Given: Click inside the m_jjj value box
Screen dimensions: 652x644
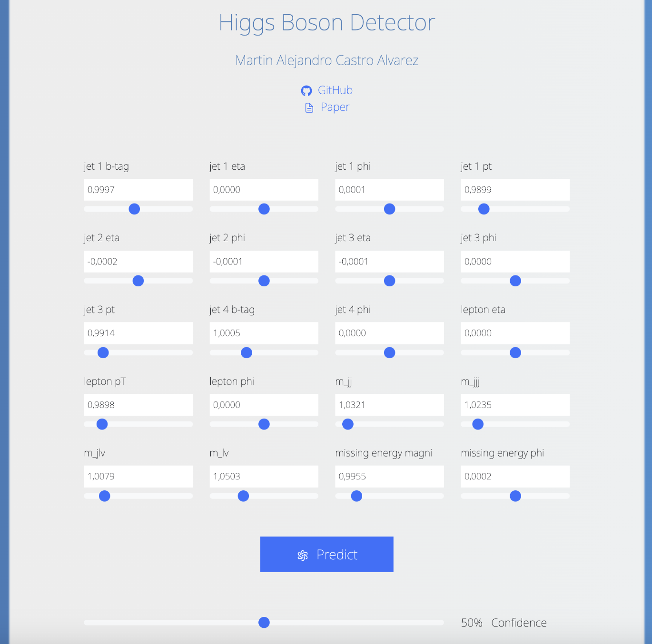Looking at the screenshot, I should coord(514,405).
